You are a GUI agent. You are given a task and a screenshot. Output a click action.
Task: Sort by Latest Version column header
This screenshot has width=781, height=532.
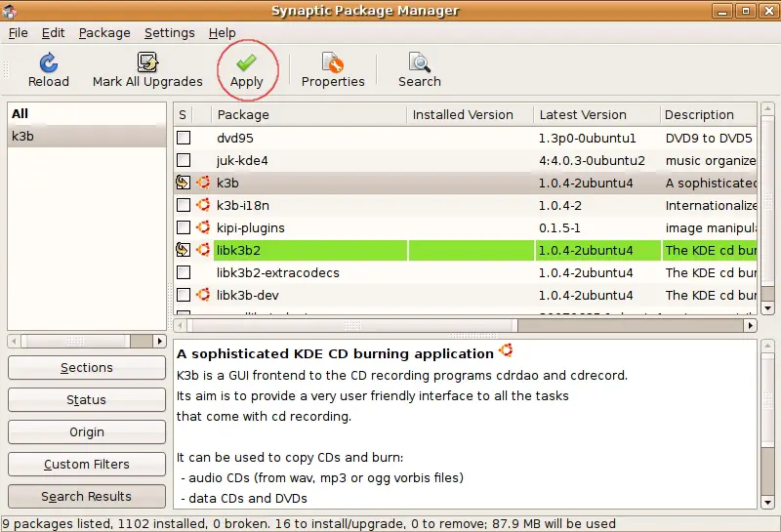coord(596,114)
